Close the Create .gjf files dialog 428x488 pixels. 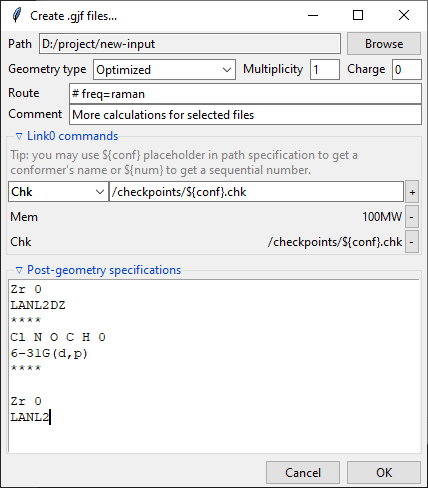click(x=404, y=15)
